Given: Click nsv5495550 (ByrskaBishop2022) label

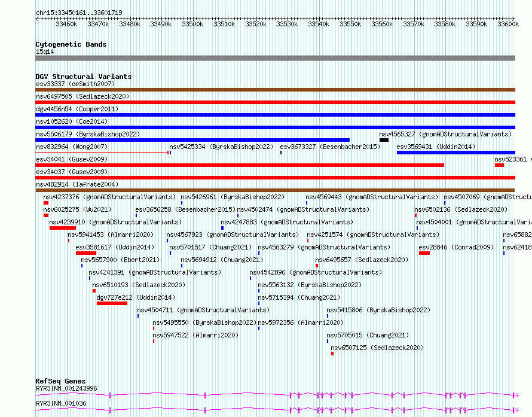Looking at the screenshot, I should [x=204, y=322].
